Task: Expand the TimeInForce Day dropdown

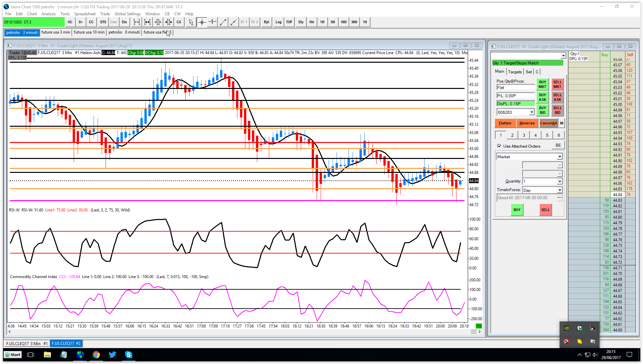Action: coord(560,190)
